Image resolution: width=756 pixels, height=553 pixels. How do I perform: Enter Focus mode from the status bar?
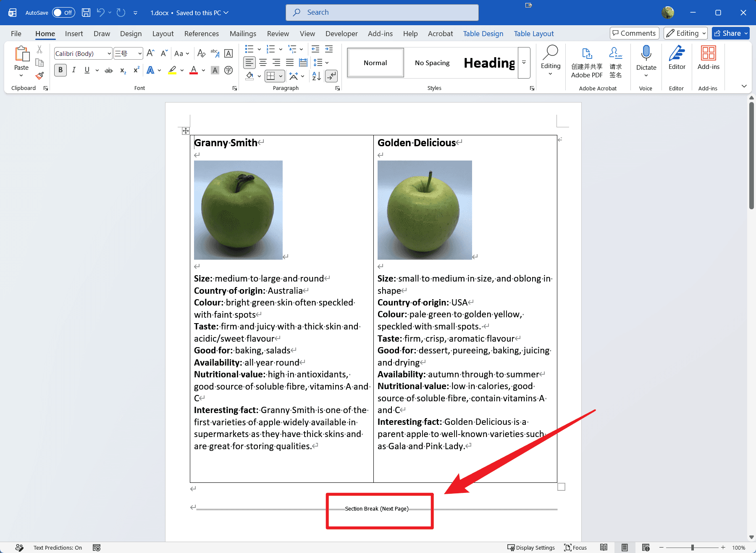(575, 548)
